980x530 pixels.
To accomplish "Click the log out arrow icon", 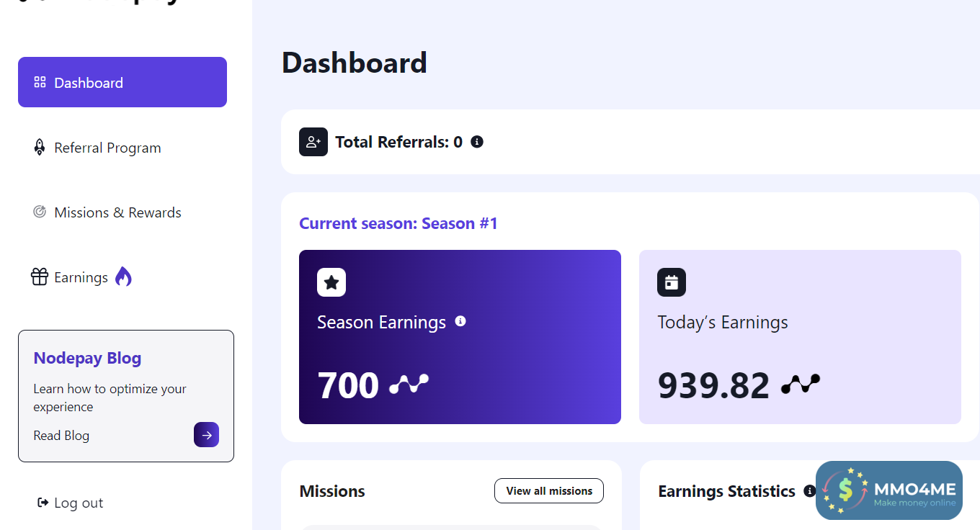I will [43, 503].
